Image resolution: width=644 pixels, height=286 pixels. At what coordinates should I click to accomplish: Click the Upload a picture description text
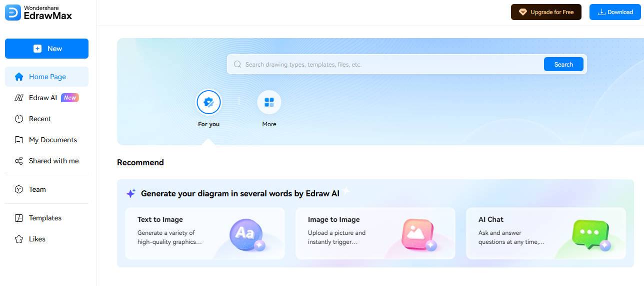click(x=336, y=237)
